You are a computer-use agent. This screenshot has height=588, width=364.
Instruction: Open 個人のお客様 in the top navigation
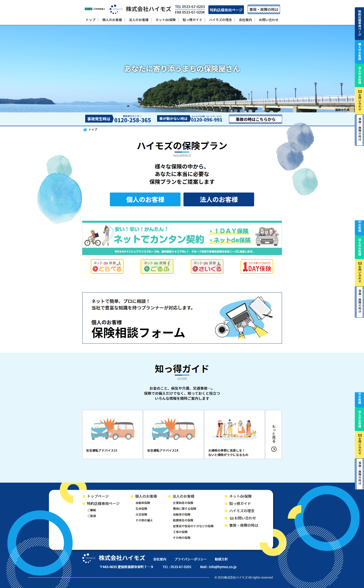coord(112,20)
